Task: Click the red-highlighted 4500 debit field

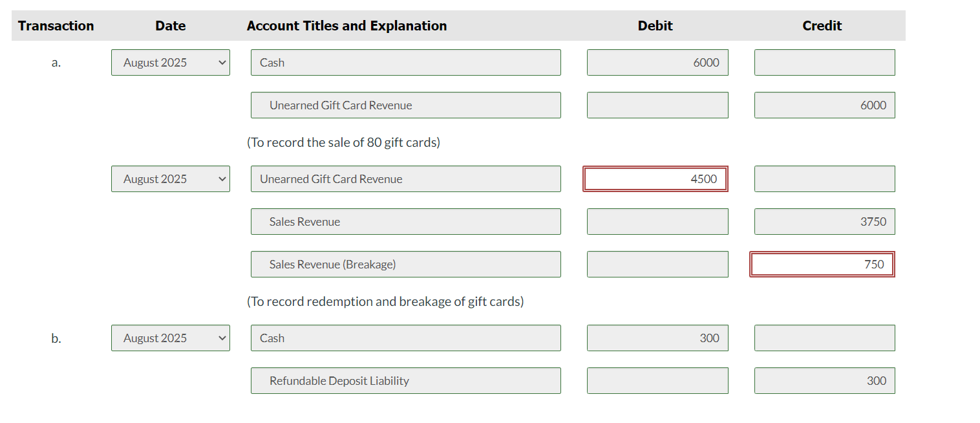Action: (x=655, y=179)
